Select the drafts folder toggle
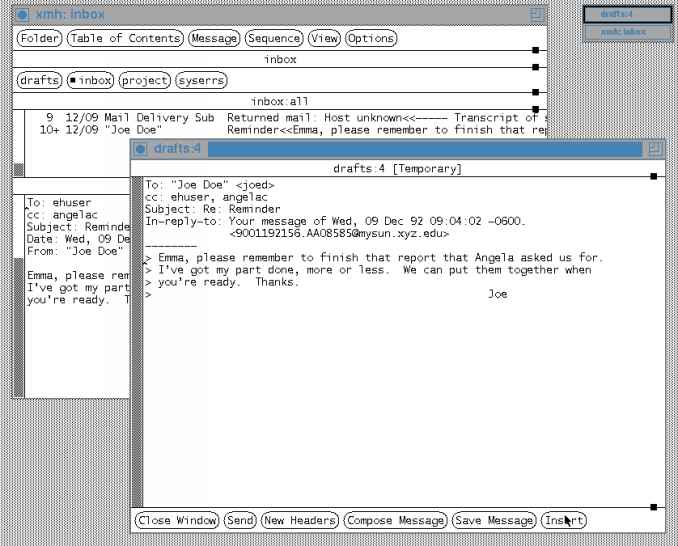Image resolution: width=678 pixels, height=546 pixels. pos(38,80)
